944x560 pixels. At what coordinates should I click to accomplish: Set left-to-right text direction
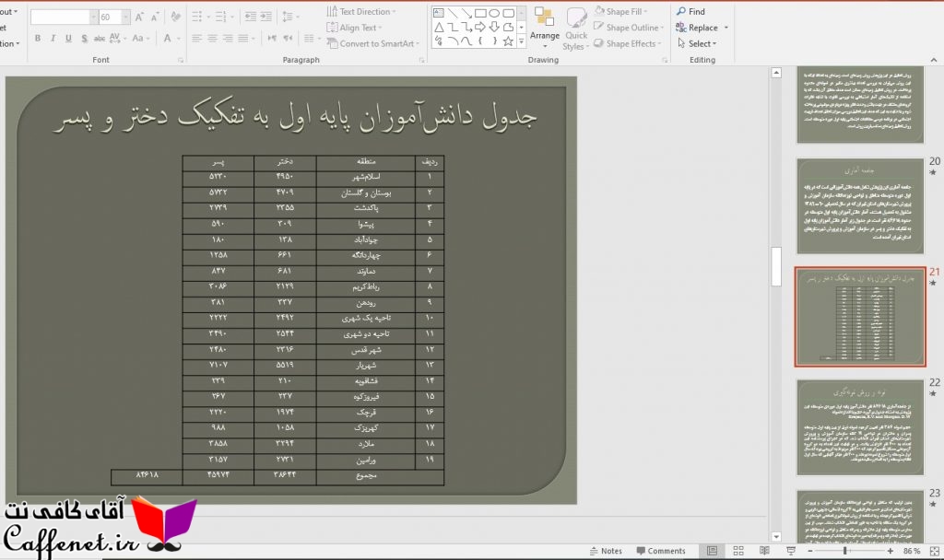(x=272, y=39)
